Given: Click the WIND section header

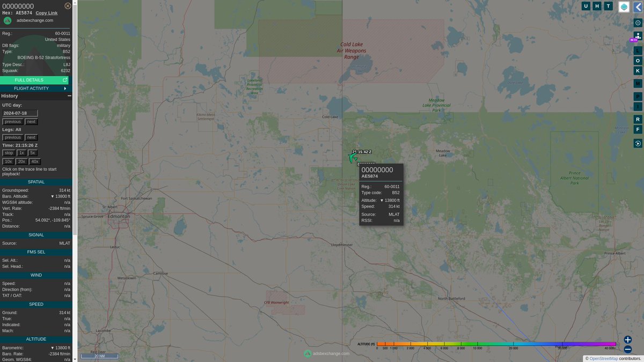Looking at the screenshot, I should pos(36,275).
